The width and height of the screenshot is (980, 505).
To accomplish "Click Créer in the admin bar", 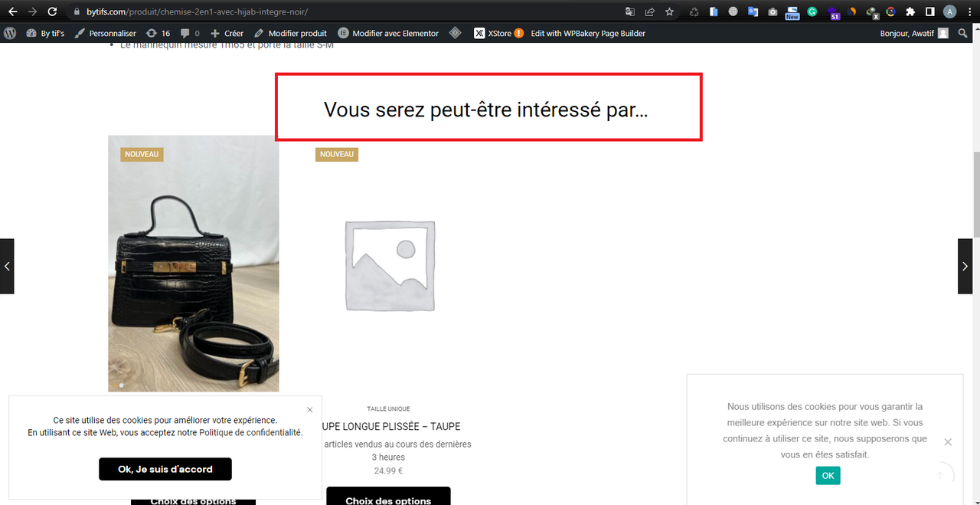I will (x=227, y=33).
